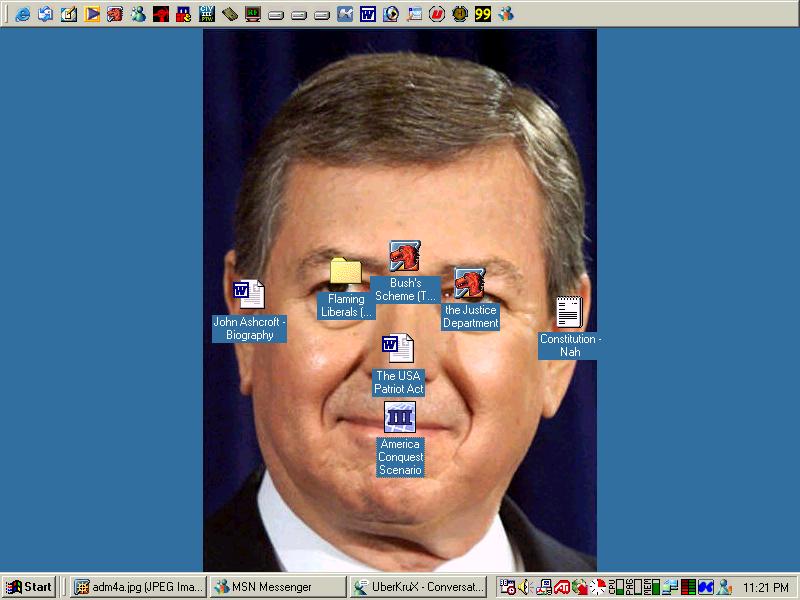Click the 11:21 PM system clock

pyautogui.click(x=765, y=588)
